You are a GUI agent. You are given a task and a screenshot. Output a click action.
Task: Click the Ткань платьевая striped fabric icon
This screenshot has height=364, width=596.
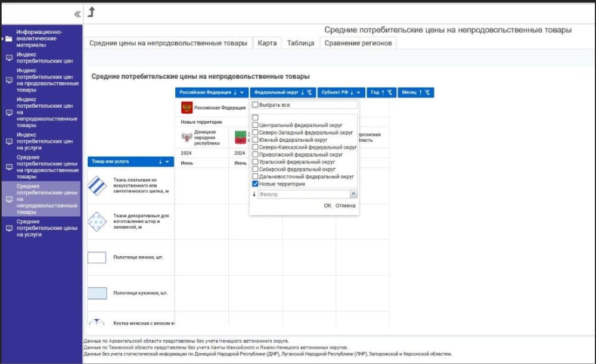click(x=97, y=186)
